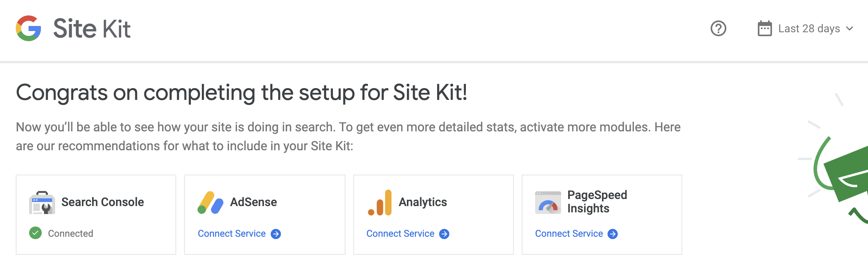868x269 pixels.
Task: Click the Analytics bar chart icon
Action: click(x=380, y=203)
